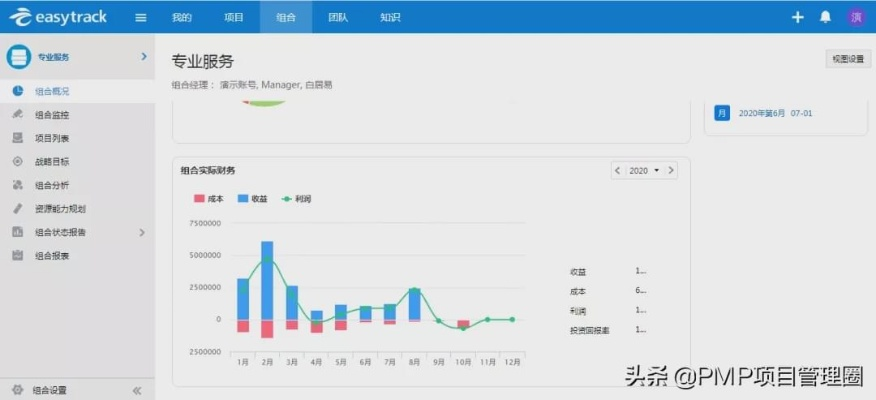The height and width of the screenshot is (400, 876).
Task: Click the 项目列表 sidebar icon
Action: [x=18, y=138]
